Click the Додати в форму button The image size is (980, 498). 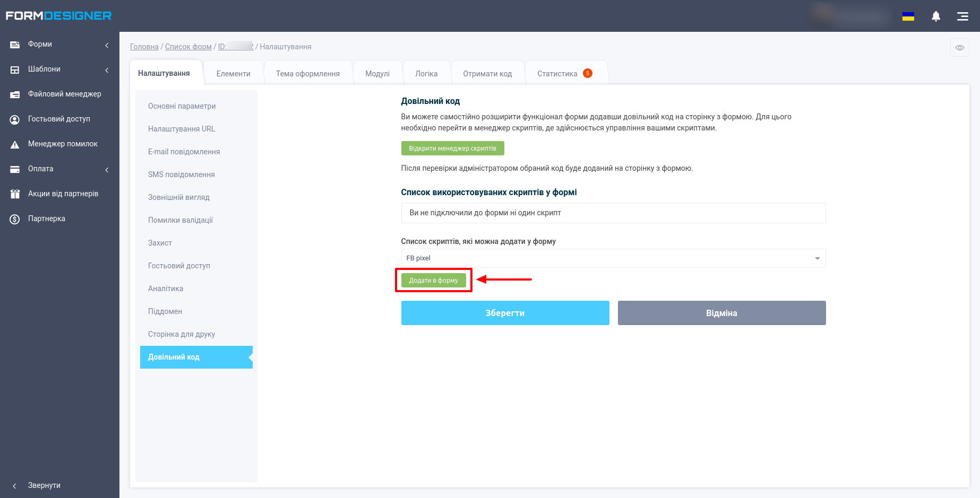(433, 281)
